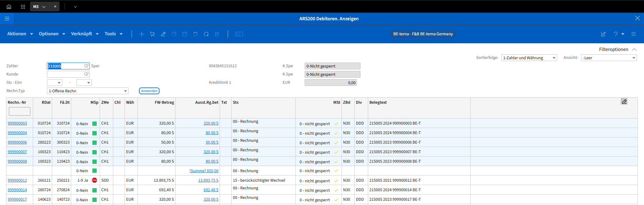This screenshot has width=644, height=205.
Task: Click the yellow checkmark in row 999900012
Action: coord(336,181)
